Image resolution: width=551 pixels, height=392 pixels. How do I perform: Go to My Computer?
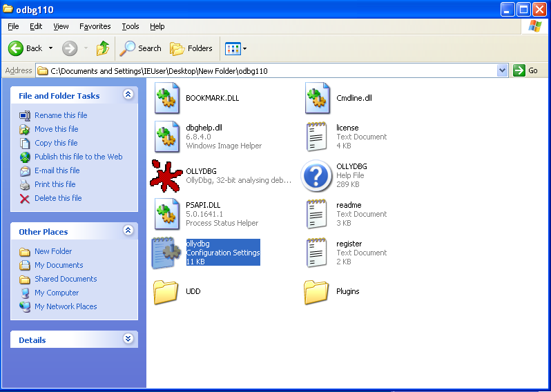coord(57,293)
